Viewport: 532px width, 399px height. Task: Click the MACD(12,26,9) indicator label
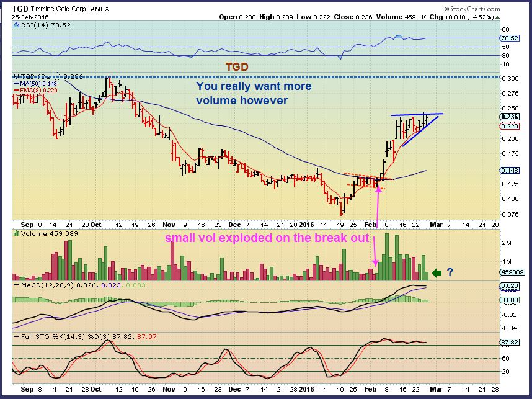(48, 285)
